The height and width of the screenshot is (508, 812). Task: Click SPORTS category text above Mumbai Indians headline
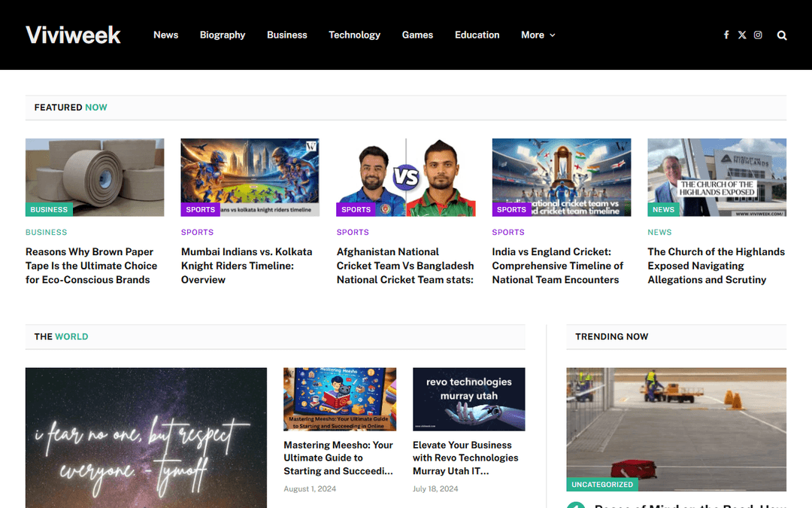(197, 233)
